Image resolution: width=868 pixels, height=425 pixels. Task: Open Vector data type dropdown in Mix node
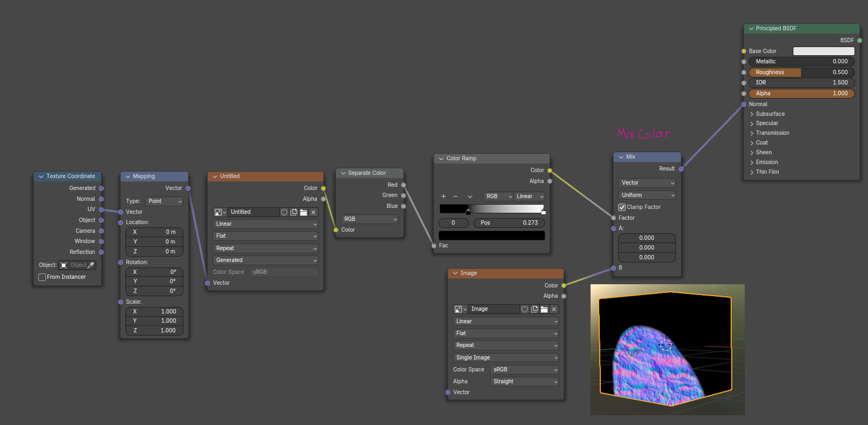point(647,183)
